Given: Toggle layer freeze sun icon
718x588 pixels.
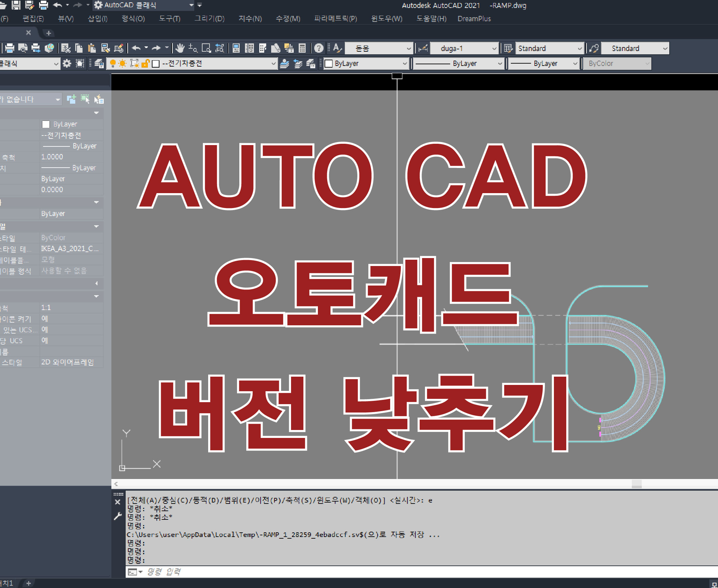Looking at the screenshot, I should pos(123,63).
